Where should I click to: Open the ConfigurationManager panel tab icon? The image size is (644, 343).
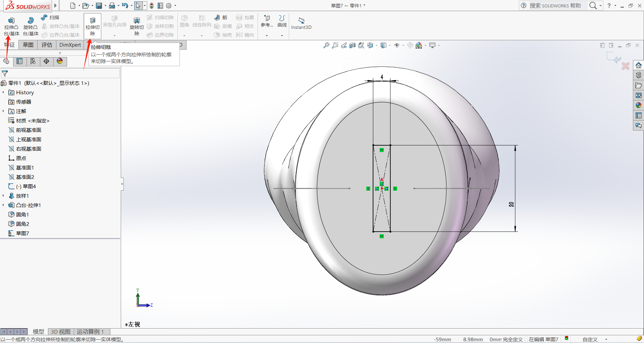33,61
